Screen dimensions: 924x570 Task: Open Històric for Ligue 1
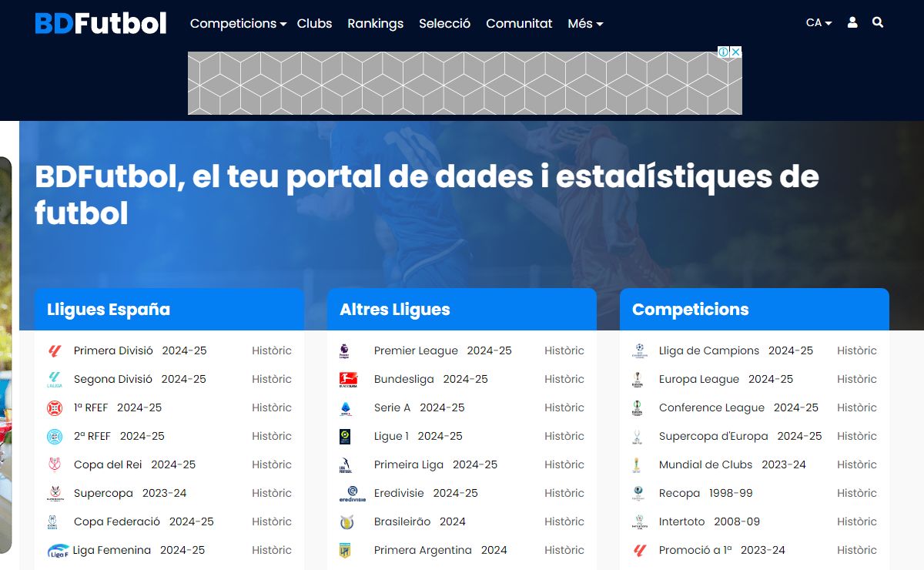(x=564, y=436)
